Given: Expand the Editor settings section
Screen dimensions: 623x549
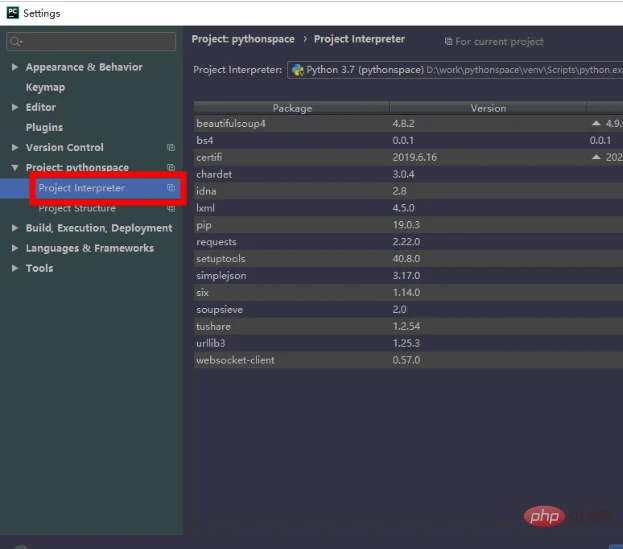Looking at the screenshot, I should 15,107.
